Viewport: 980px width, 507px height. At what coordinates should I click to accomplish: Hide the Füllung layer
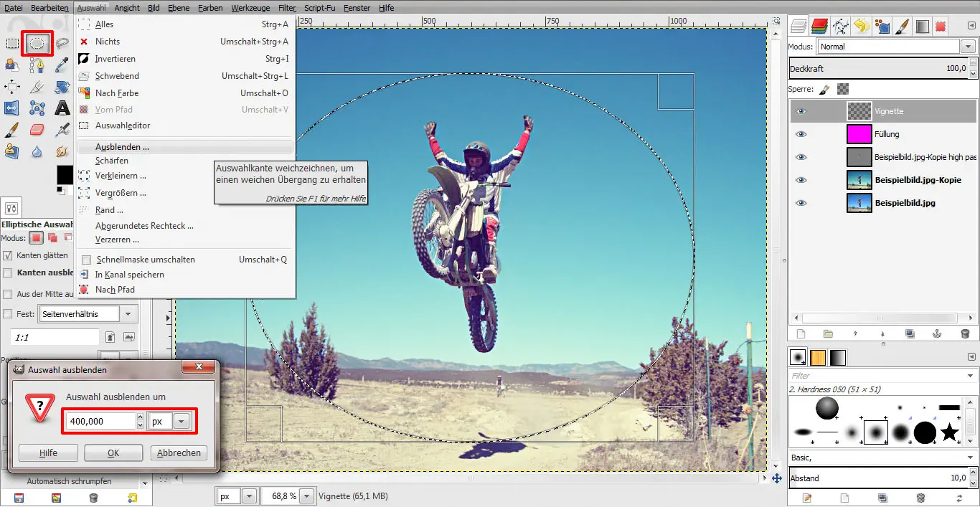[x=801, y=133]
